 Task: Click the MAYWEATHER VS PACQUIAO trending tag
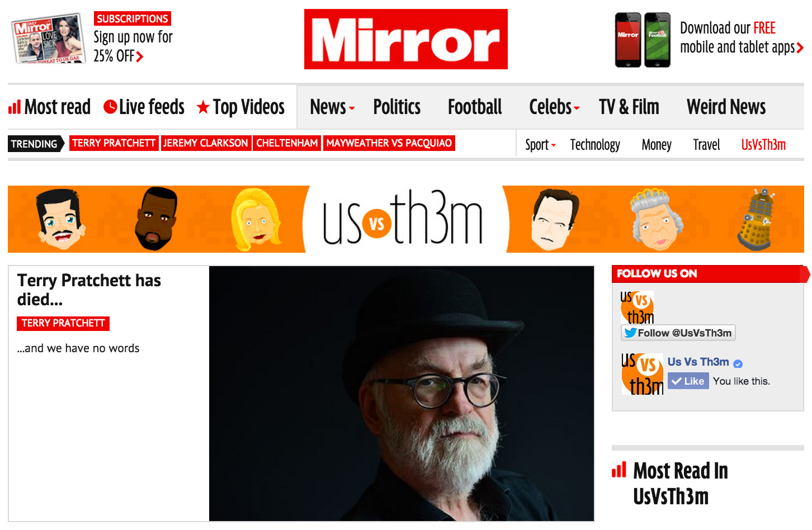click(389, 143)
